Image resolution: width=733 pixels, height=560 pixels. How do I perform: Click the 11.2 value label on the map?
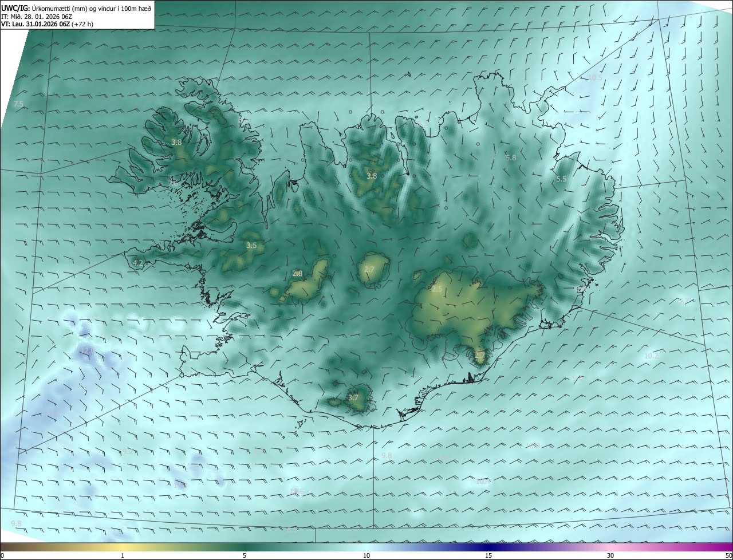coord(54,412)
